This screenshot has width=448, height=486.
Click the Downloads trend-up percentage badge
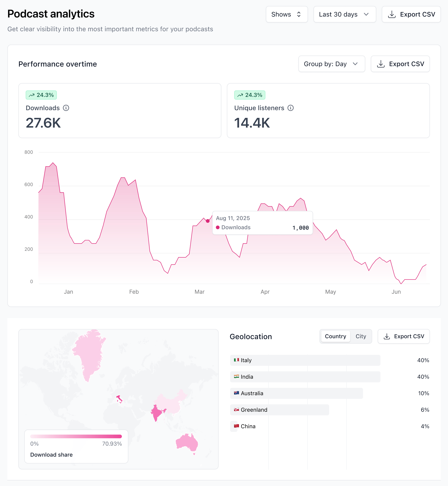[41, 95]
